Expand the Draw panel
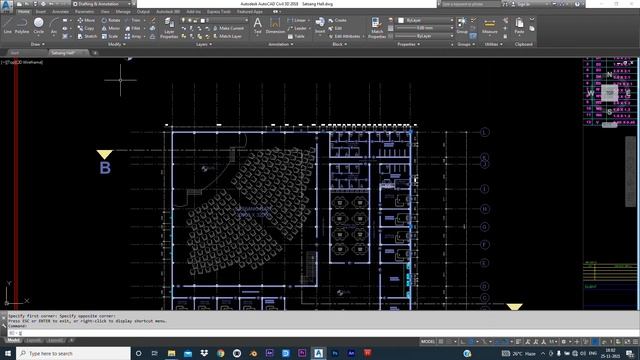The image size is (640, 360). [x=38, y=44]
